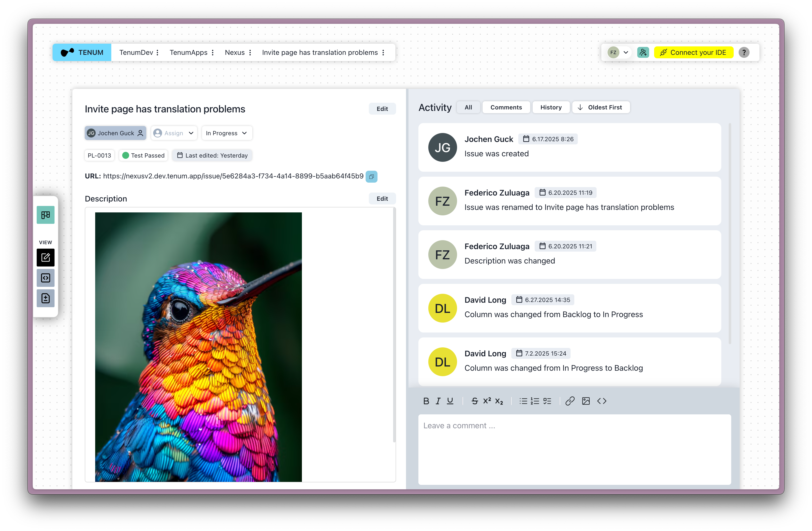This screenshot has height=531, width=812.
Task: Switch to the History activity tab
Action: (x=550, y=107)
